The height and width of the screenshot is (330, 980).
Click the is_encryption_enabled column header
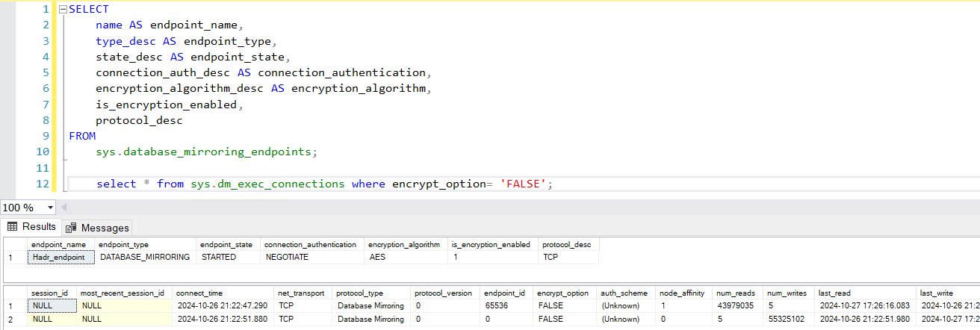point(494,244)
